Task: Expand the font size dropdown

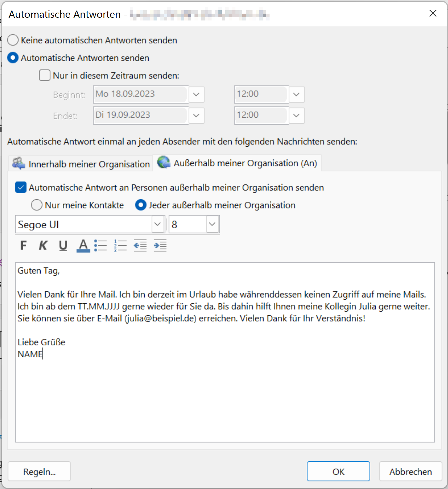Action: [x=212, y=224]
